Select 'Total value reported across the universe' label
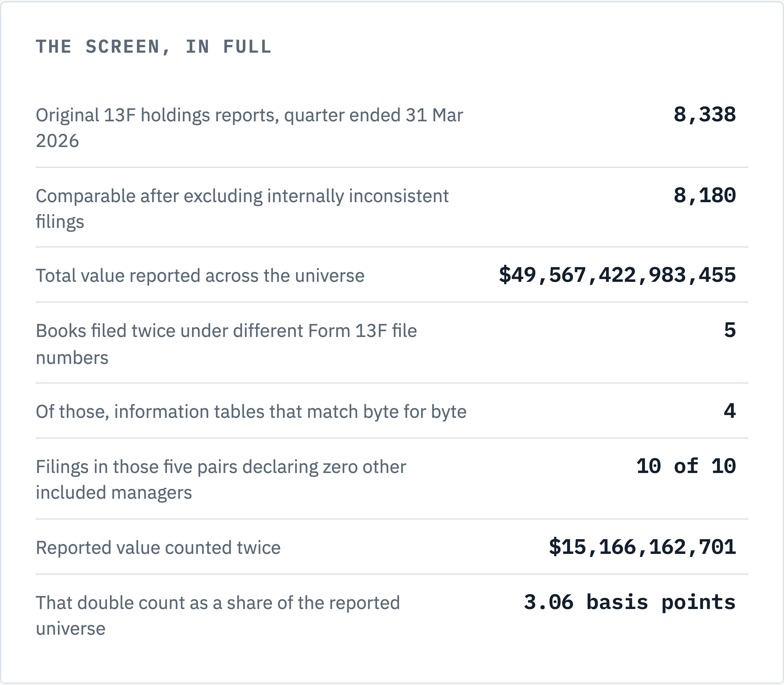 [200, 276]
